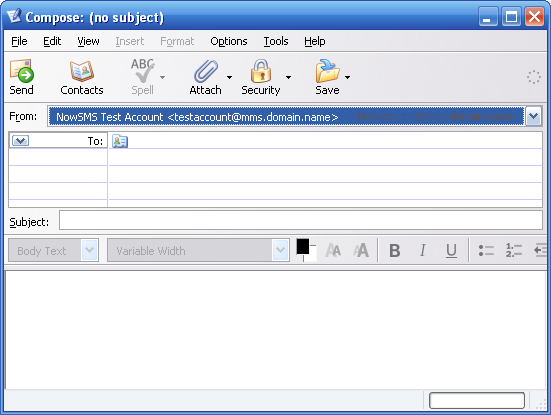Open the Options menu
This screenshot has height=415, width=551.
[229, 41]
